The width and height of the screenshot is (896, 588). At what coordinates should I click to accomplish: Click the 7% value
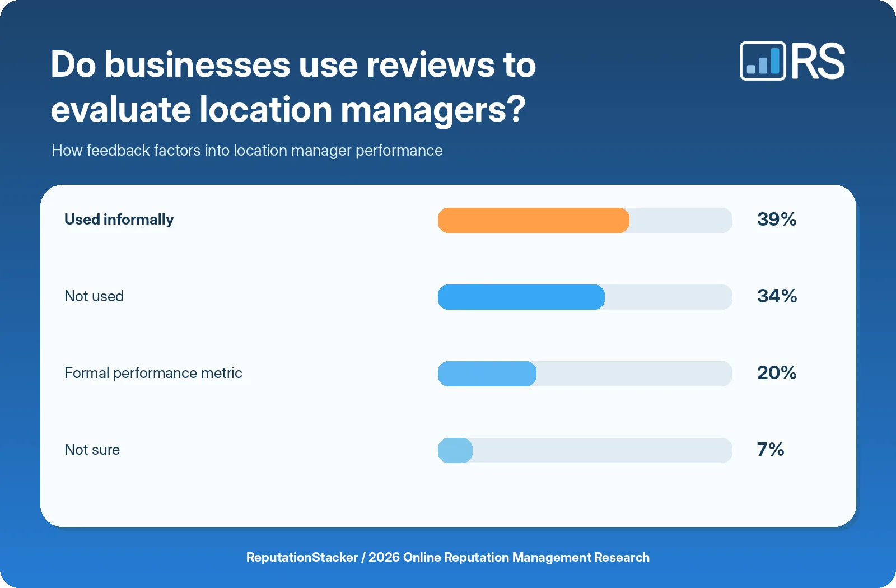click(771, 449)
